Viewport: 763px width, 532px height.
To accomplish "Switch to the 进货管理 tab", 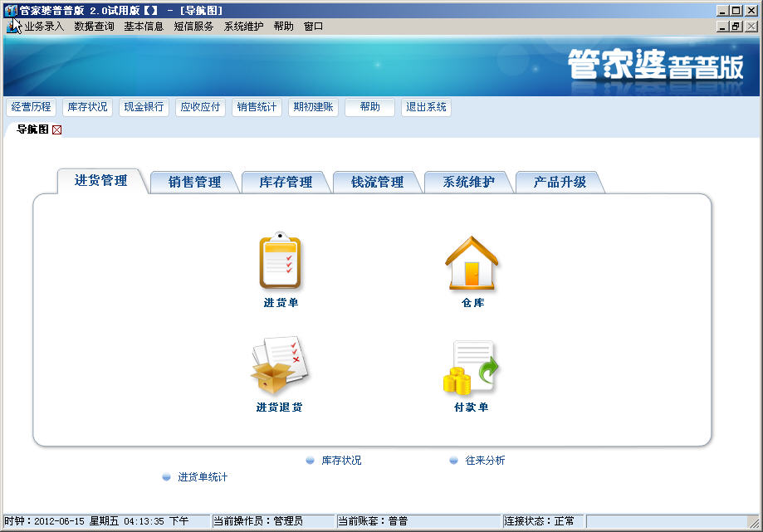I will click(x=100, y=181).
